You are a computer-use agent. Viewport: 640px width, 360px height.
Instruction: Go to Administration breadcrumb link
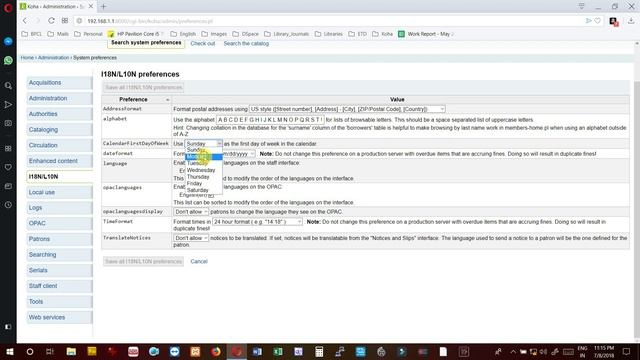tap(53, 58)
